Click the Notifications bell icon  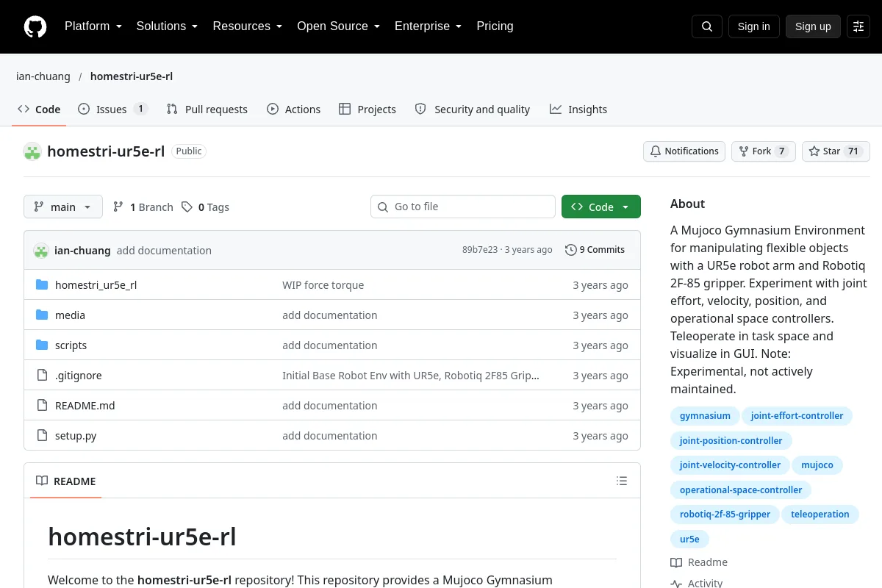point(656,151)
